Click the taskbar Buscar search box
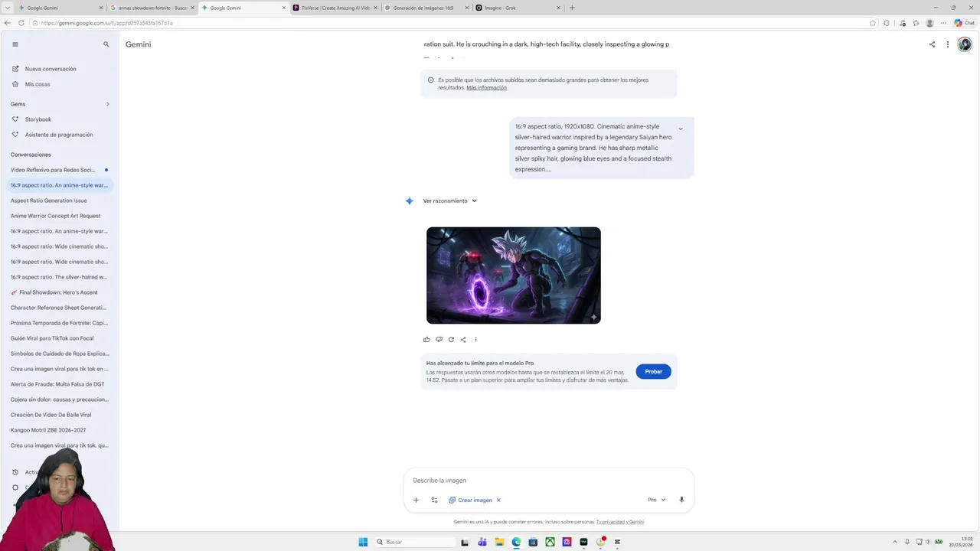Viewport: 980px width, 551px height. [413, 542]
